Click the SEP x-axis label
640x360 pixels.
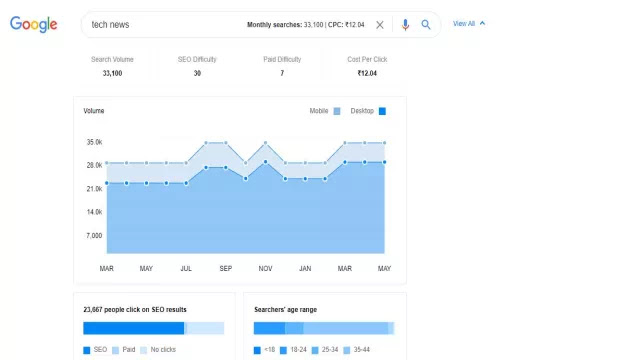[x=226, y=269]
